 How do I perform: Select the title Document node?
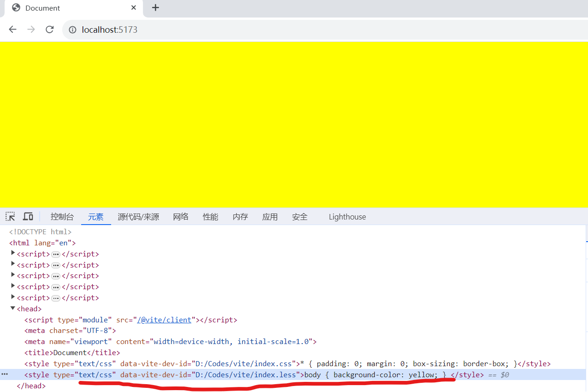tap(72, 353)
